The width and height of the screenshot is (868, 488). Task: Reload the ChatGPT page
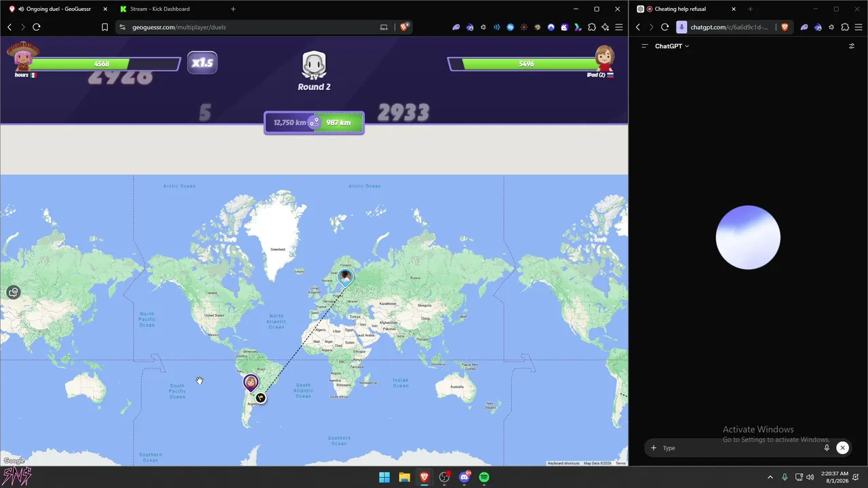(x=665, y=27)
